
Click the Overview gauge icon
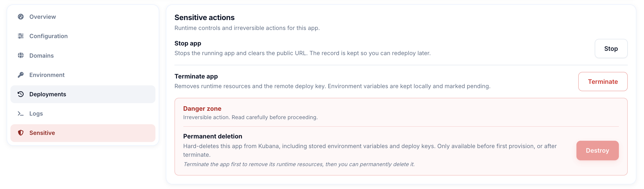(x=21, y=17)
